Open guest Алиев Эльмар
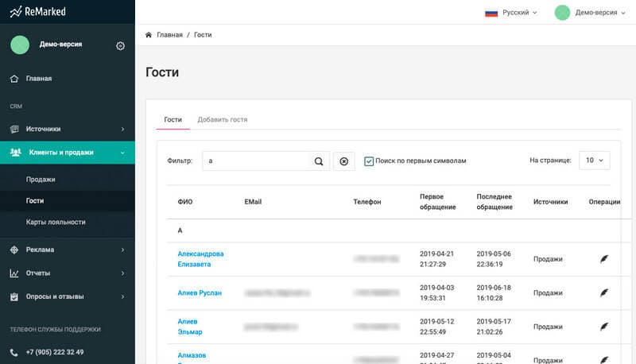Screen dimensions: 636x364 pos(190,327)
